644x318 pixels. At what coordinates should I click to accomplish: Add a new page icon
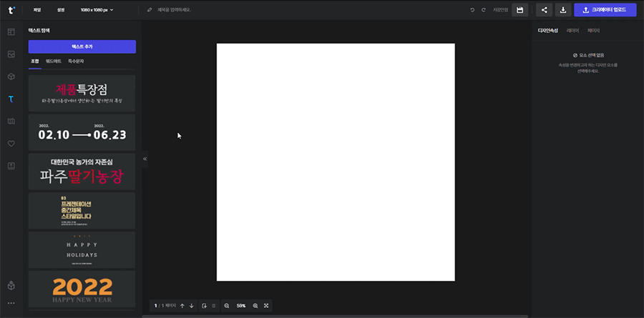point(205,306)
